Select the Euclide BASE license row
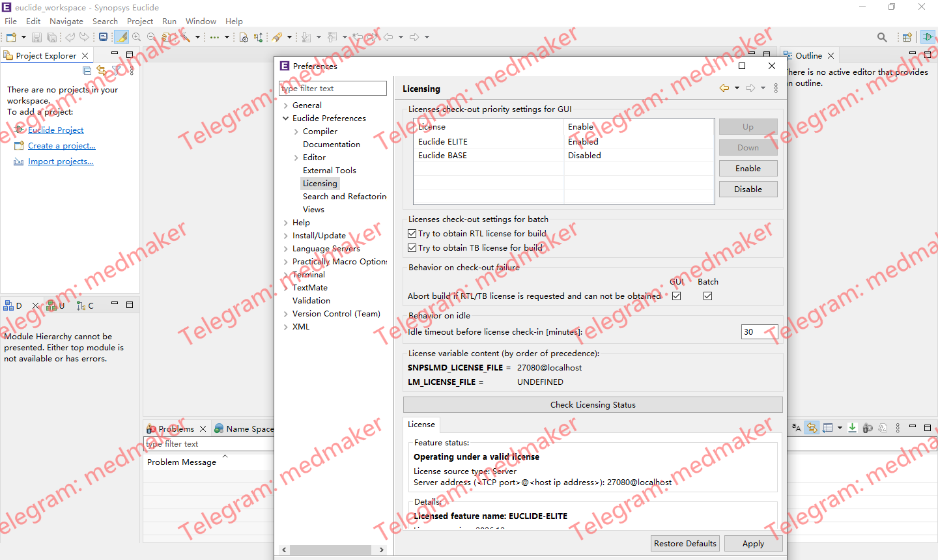938x560 pixels. [x=564, y=156]
